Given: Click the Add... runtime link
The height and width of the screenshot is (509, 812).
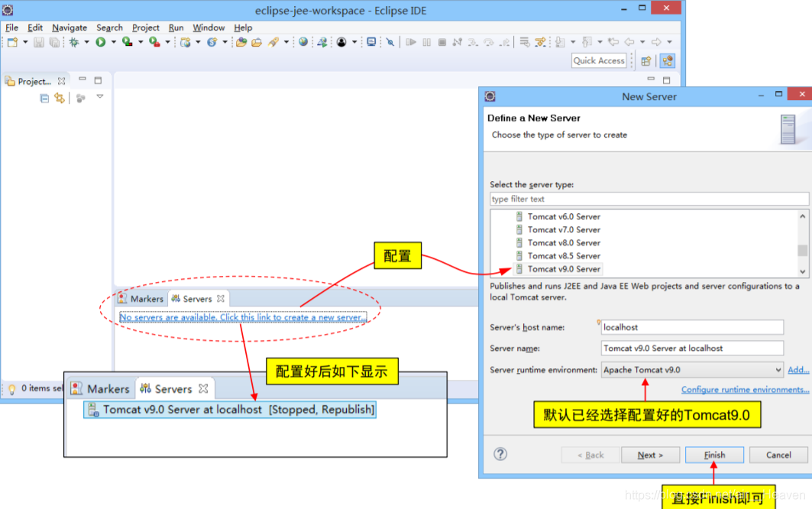Looking at the screenshot, I should coord(798,370).
